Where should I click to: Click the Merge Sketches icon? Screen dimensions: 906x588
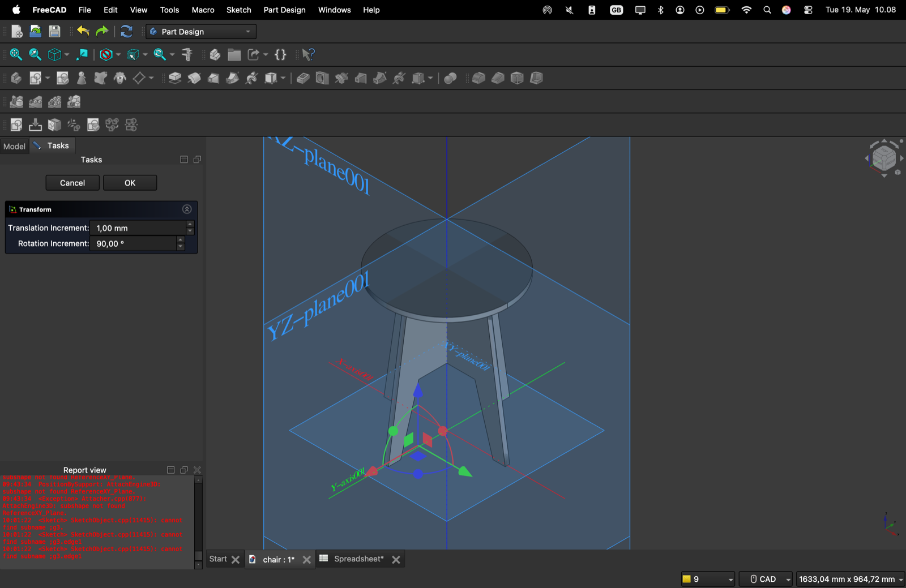pos(112,125)
